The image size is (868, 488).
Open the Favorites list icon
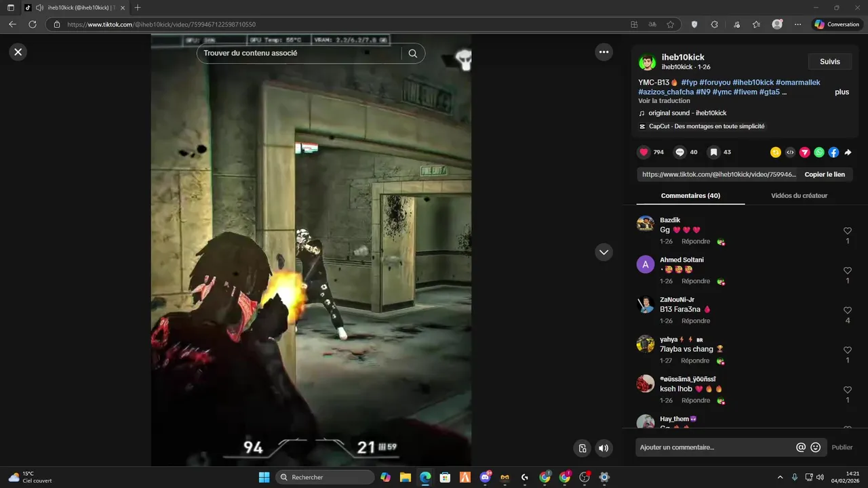pos(756,24)
